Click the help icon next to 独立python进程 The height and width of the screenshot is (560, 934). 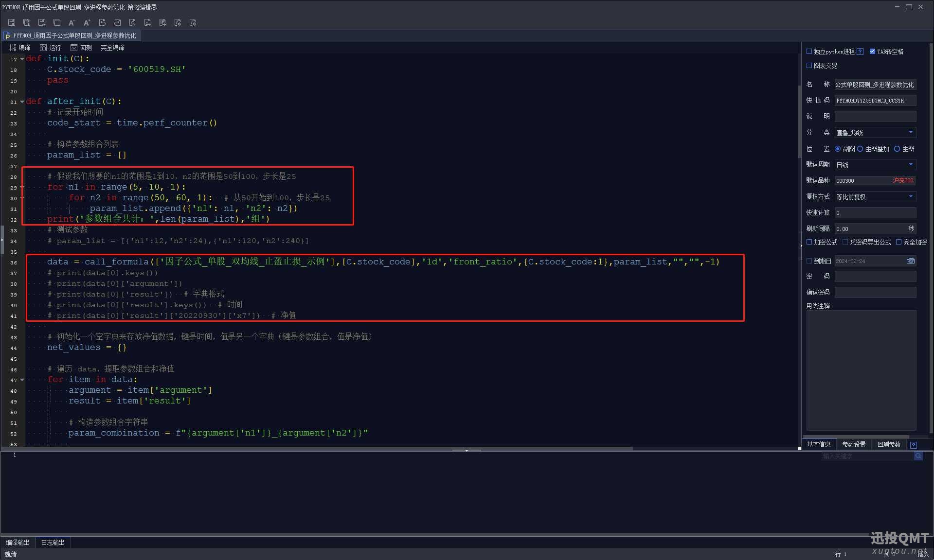[860, 52]
